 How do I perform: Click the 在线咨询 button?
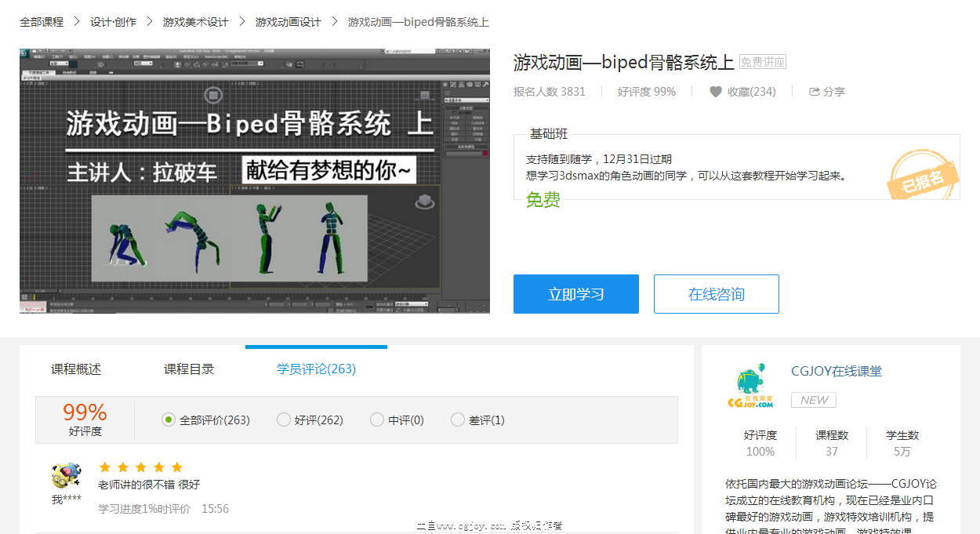716,294
